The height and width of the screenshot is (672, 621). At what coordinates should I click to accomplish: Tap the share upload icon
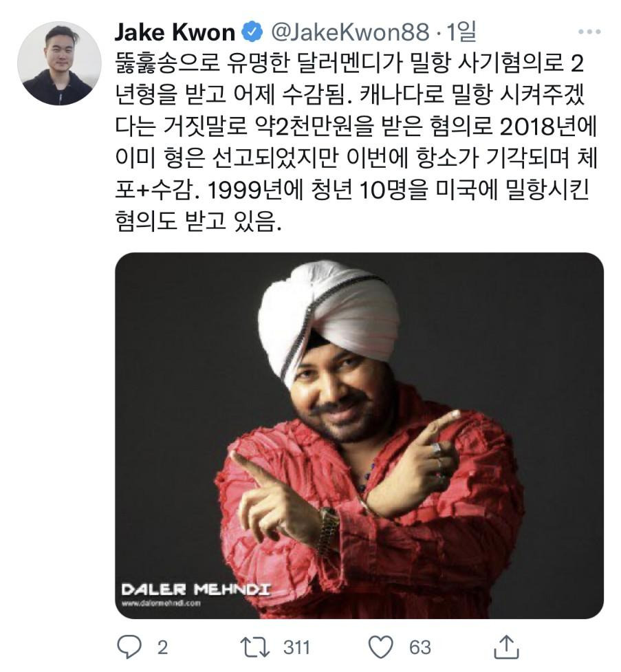pyautogui.click(x=506, y=647)
